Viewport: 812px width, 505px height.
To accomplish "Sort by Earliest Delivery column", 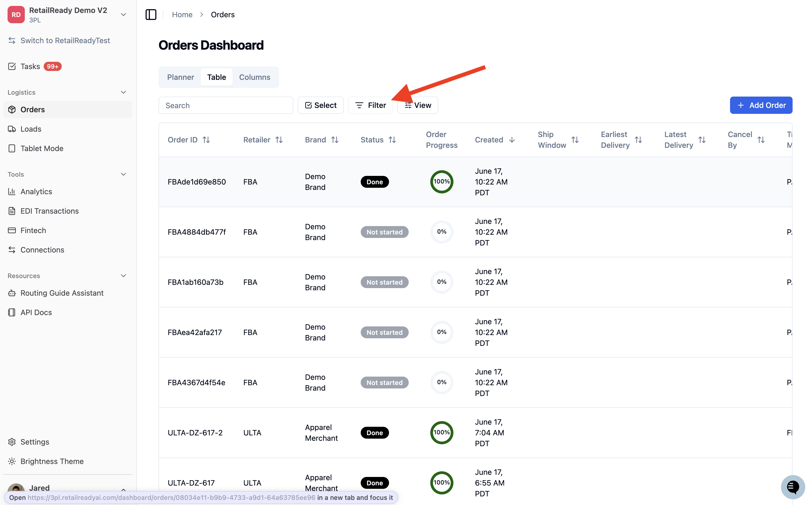I will pos(638,140).
